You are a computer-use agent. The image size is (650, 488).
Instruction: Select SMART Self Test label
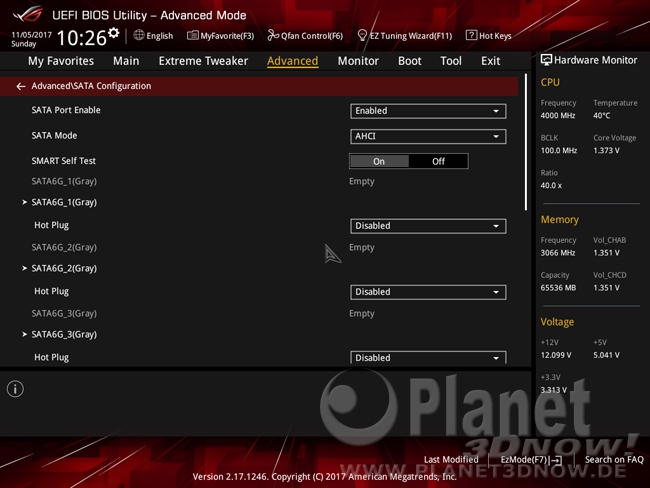coord(63,161)
